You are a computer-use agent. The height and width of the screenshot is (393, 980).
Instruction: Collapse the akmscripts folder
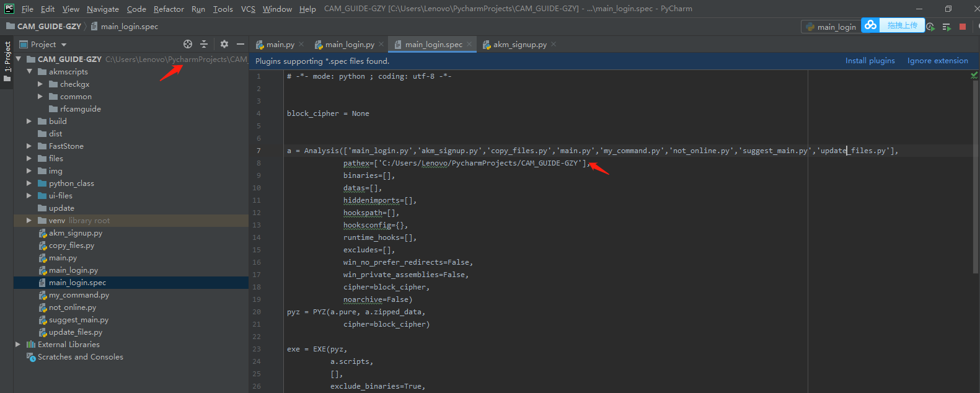29,71
